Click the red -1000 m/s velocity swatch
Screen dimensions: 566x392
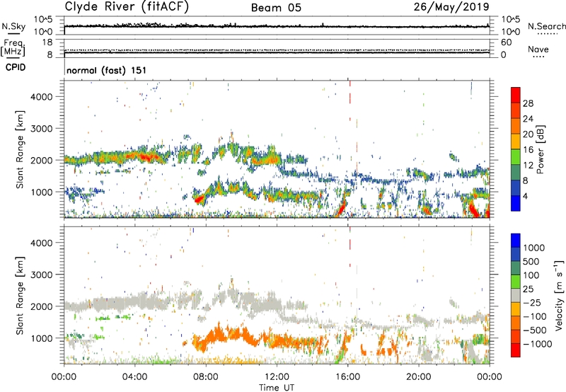tap(516, 350)
